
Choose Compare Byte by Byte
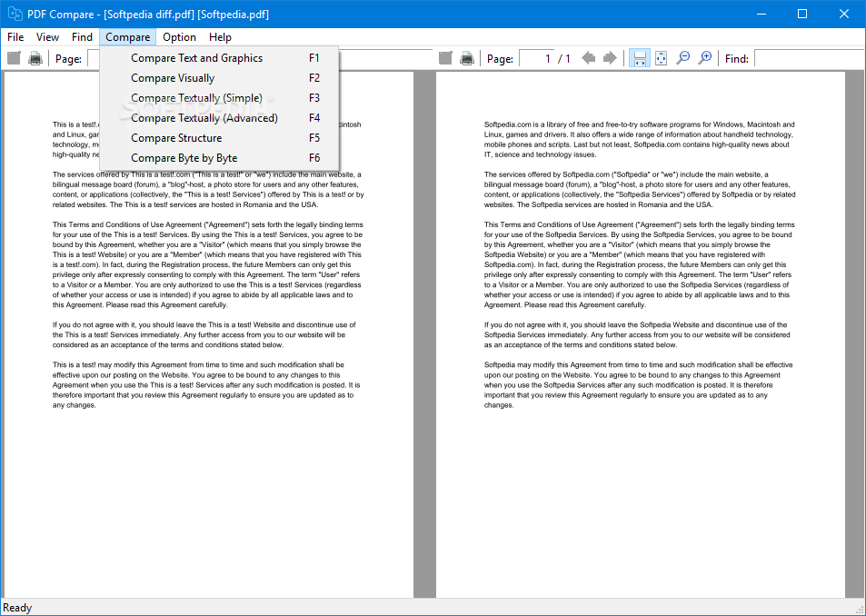click(x=219, y=158)
